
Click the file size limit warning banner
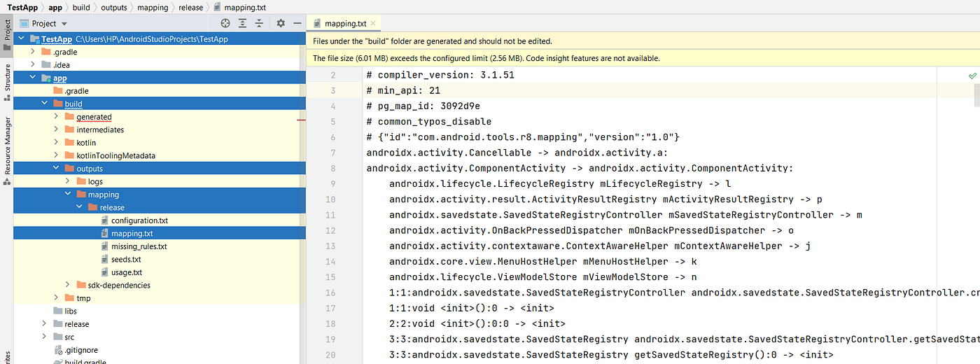pyautogui.click(x=643, y=58)
